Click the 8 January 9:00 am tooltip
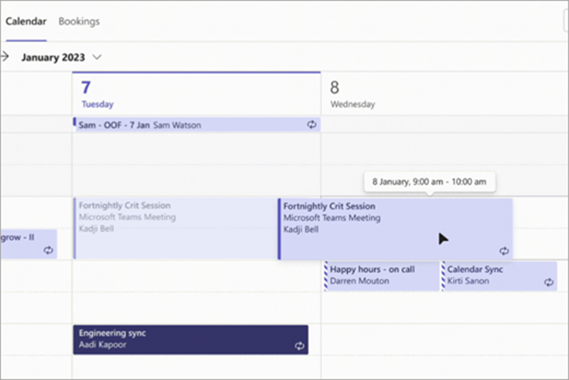The height and width of the screenshot is (380, 569). 430,182
